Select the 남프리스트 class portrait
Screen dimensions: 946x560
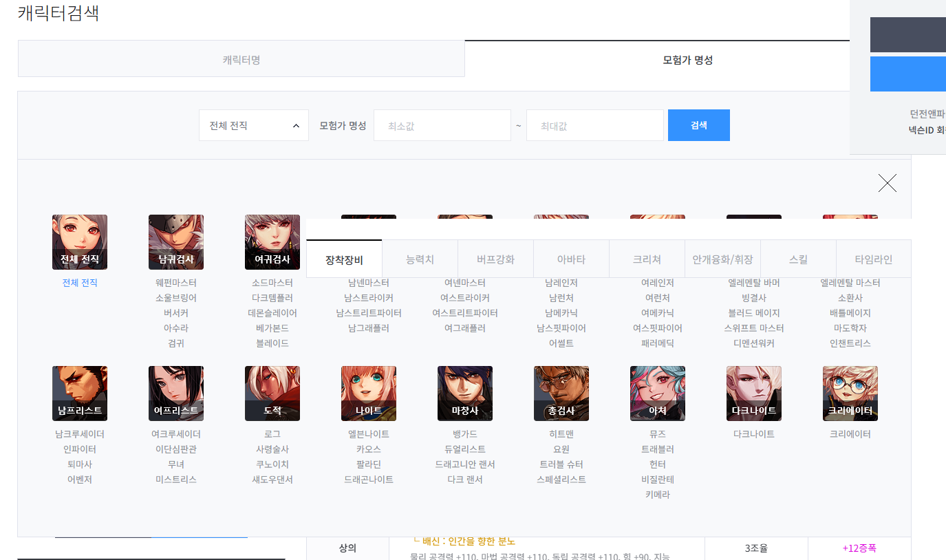(80, 393)
